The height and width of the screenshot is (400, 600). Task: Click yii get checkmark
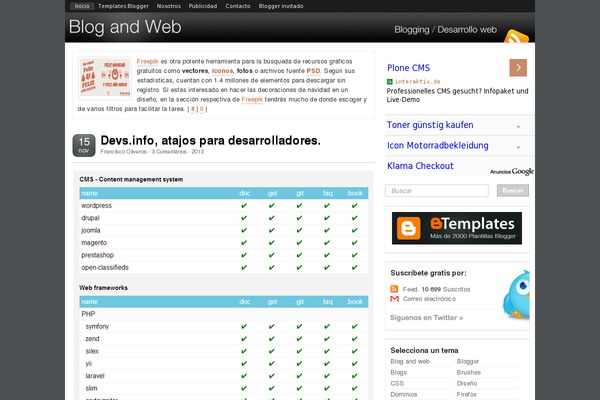pyautogui.click(x=272, y=364)
